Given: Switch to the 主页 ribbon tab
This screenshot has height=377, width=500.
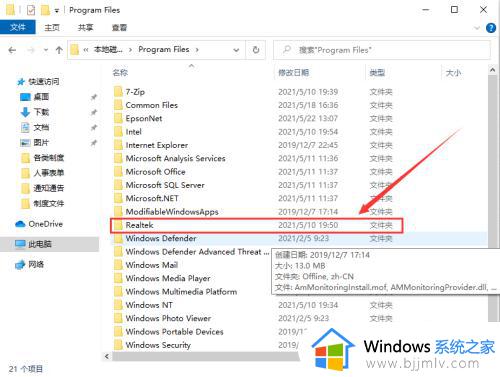Looking at the screenshot, I should 52,28.
